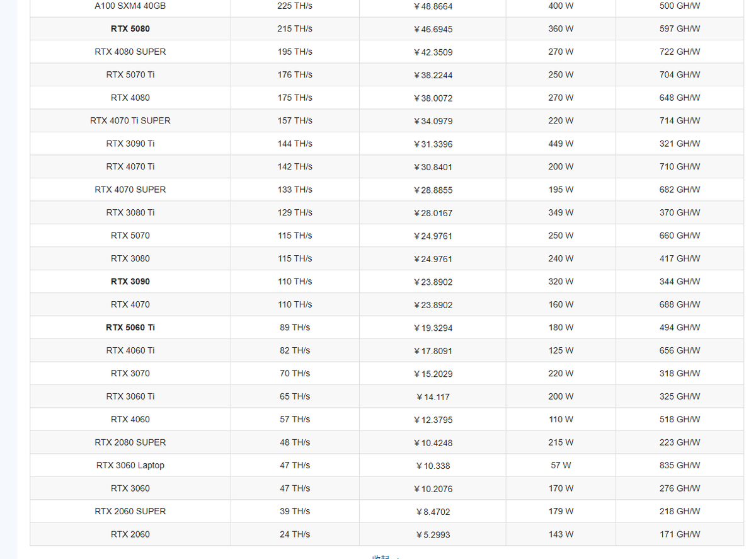Click the ¥31.3396 revenue cell

433,144
